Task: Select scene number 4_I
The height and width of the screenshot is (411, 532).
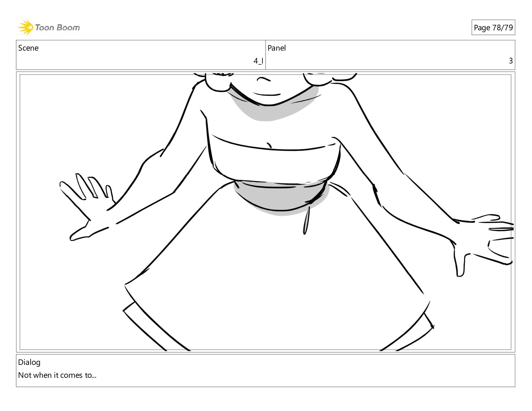Action: (258, 61)
